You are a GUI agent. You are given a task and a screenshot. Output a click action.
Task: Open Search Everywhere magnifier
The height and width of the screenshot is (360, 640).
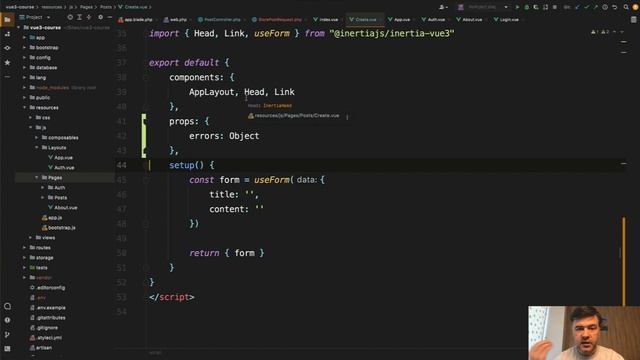626,7
